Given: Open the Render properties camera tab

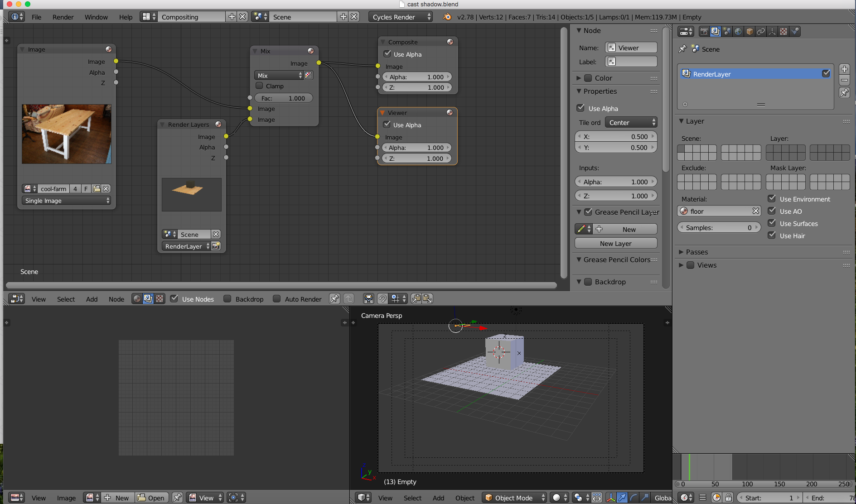Looking at the screenshot, I should 704,31.
